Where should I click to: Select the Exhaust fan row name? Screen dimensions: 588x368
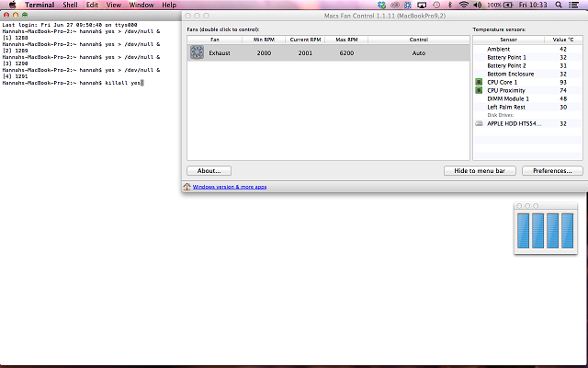pyautogui.click(x=220, y=53)
